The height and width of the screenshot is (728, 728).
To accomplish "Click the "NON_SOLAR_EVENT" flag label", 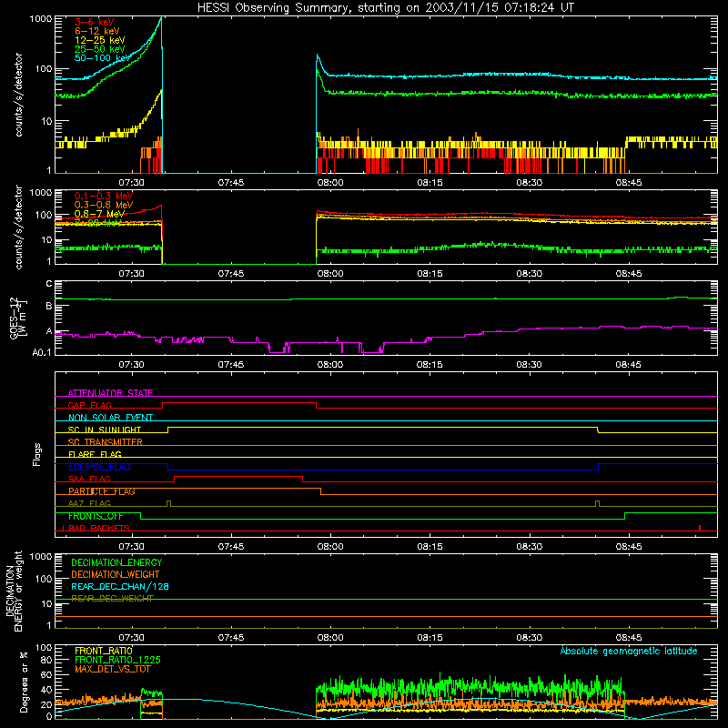I will (x=110, y=418).
